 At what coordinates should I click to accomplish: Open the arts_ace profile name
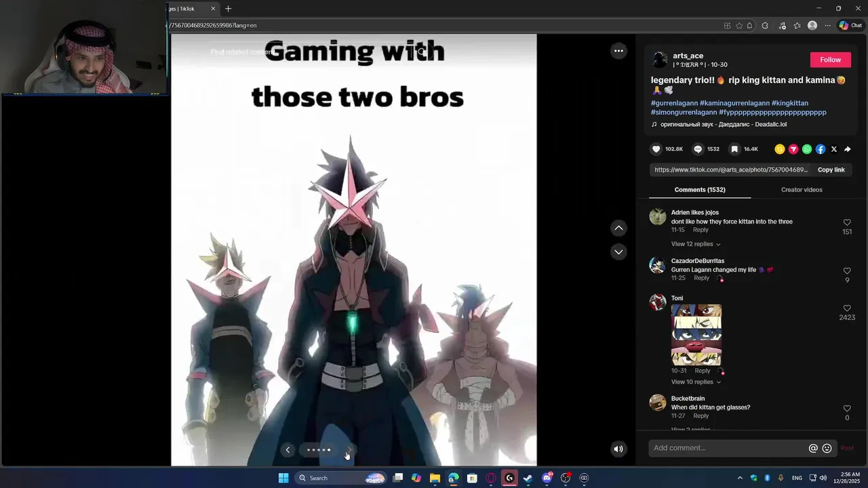click(688, 56)
